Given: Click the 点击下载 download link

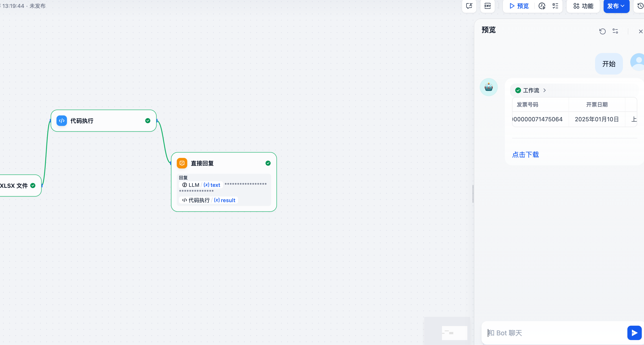Looking at the screenshot, I should [x=526, y=155].
